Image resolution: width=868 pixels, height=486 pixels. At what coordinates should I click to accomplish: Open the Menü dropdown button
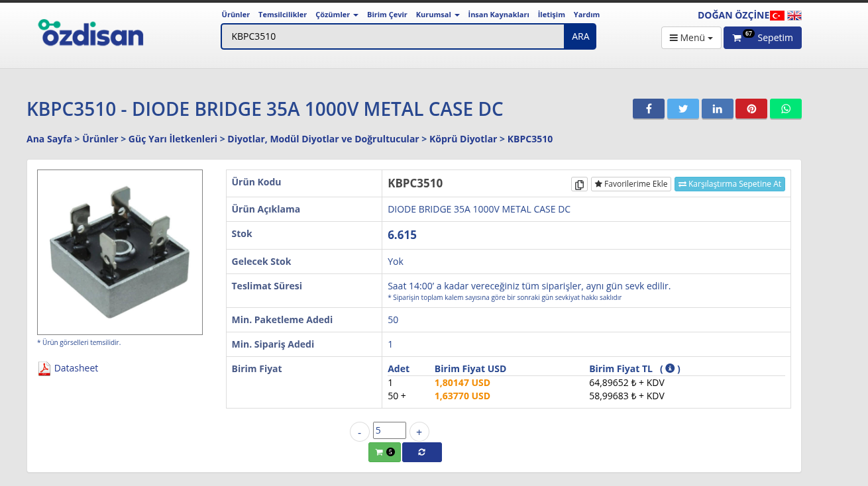[x=690, y=38]
